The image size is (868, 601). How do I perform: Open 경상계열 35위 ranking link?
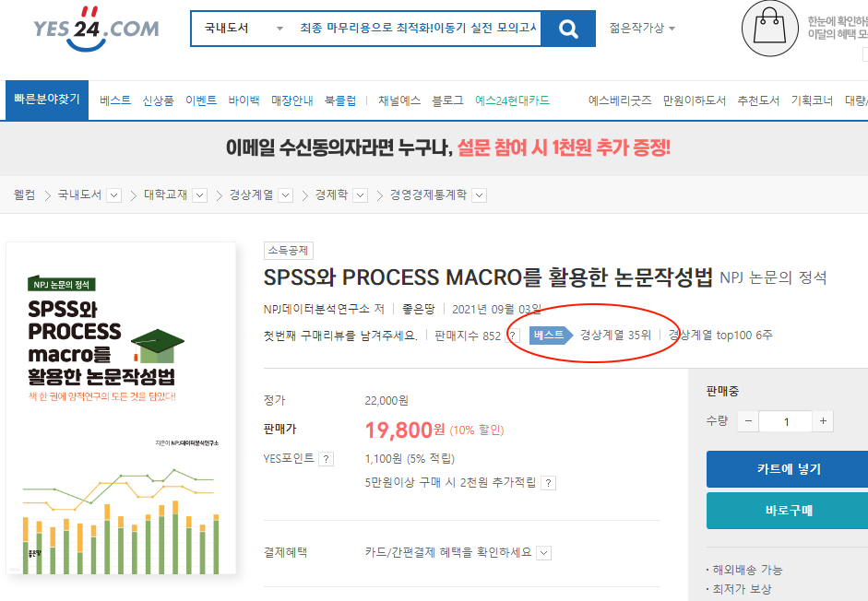615,336
